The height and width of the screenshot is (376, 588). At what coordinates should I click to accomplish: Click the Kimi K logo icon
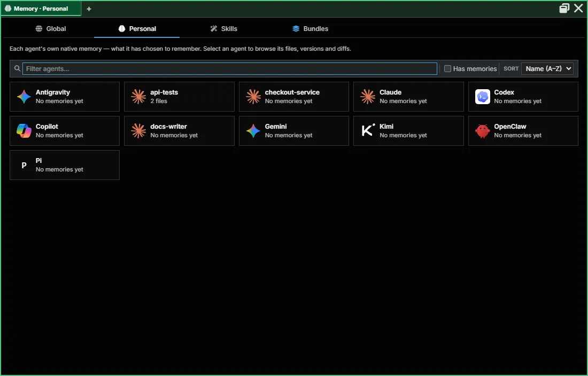[368, 130]
